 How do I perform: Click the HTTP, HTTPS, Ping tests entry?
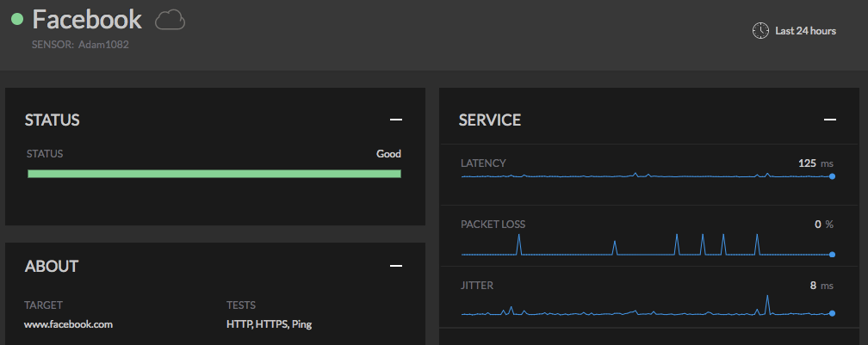coord(269,324)
